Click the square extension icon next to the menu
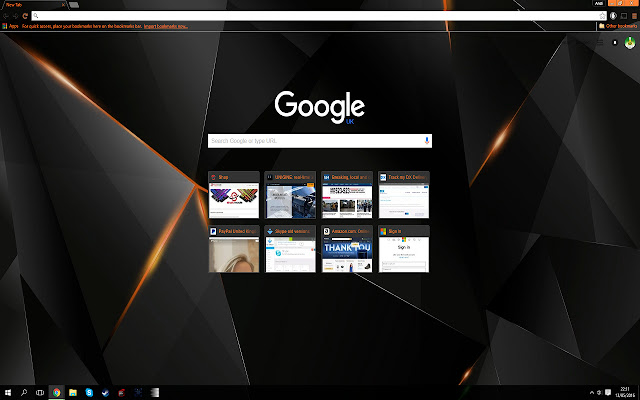Image resolution: width=640 pixels, height=400 pixels. tap(624, 16)
